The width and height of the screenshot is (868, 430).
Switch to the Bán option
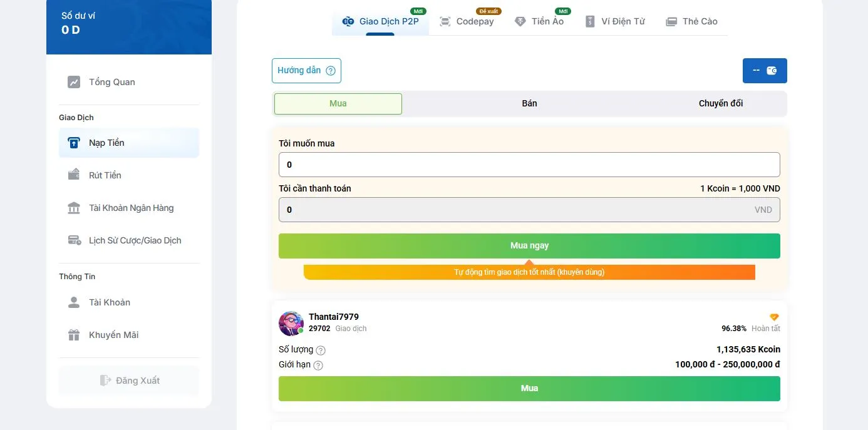529,104
